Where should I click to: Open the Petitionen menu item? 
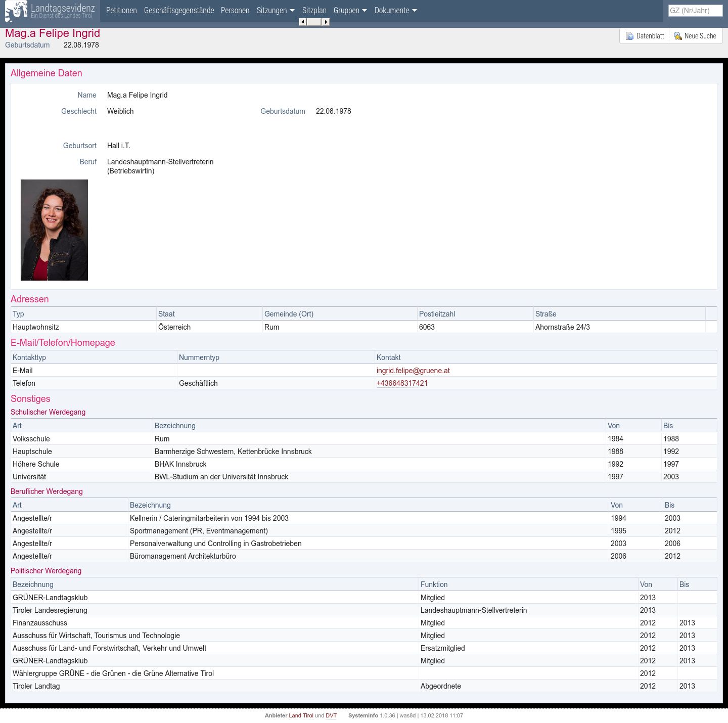[121, 11]
